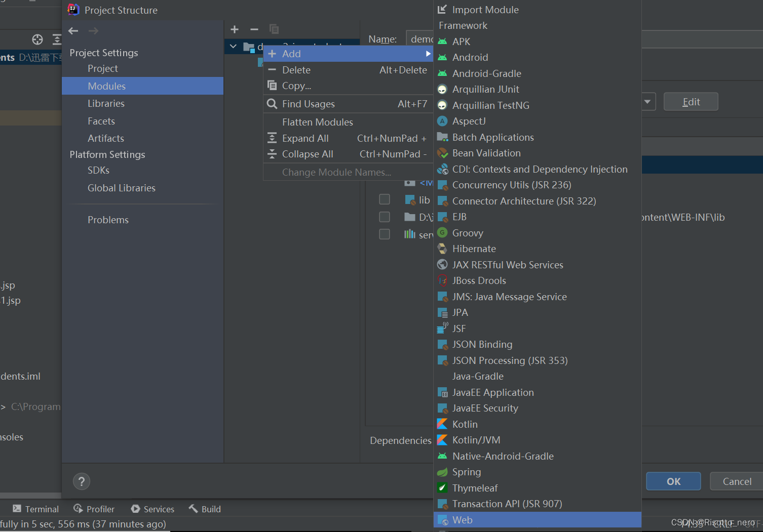Open the Add submenu
Image resolution: width=763 pixels, height=532 pixels.
(349, 54)
